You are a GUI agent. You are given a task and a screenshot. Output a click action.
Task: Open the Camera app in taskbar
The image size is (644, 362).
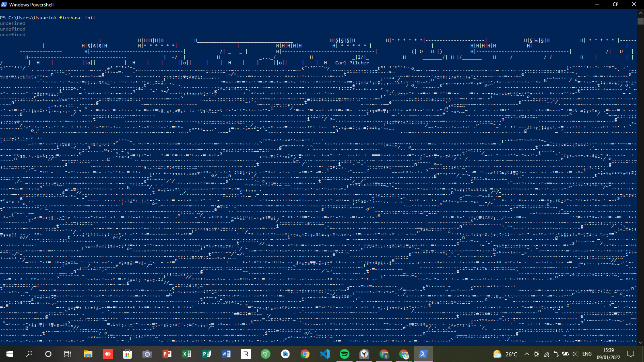point(147,354)
